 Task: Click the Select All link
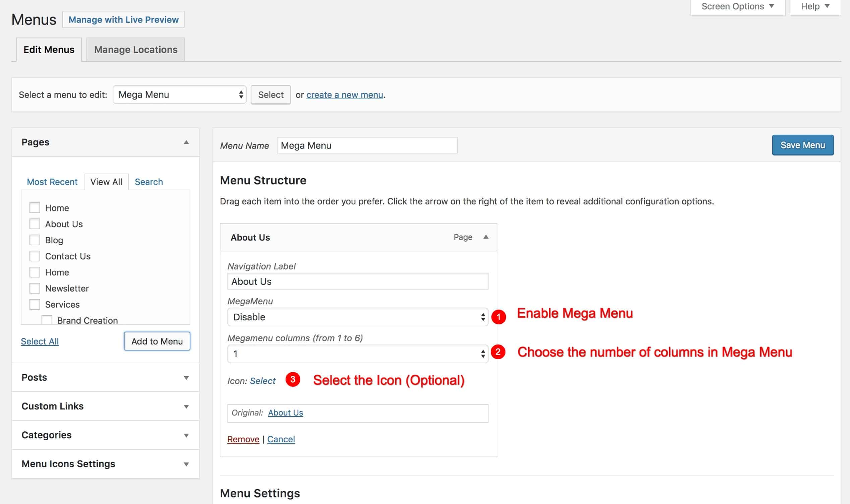[x=40, y=341]
